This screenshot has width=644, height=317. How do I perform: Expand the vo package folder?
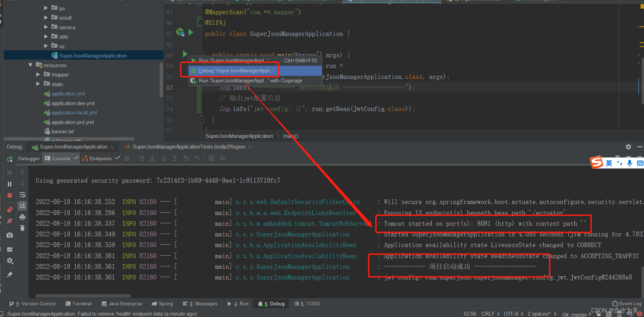click(46, 45)
